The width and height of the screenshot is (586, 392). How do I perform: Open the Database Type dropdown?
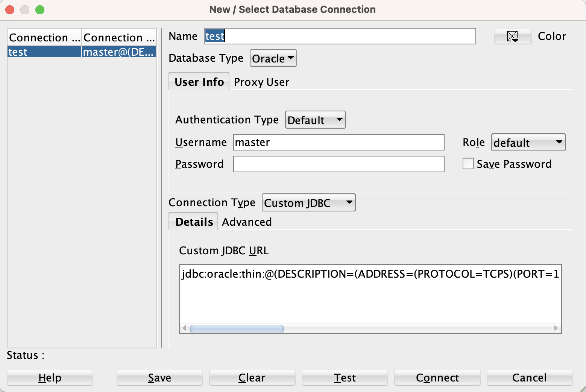click(x=273, y=58)
